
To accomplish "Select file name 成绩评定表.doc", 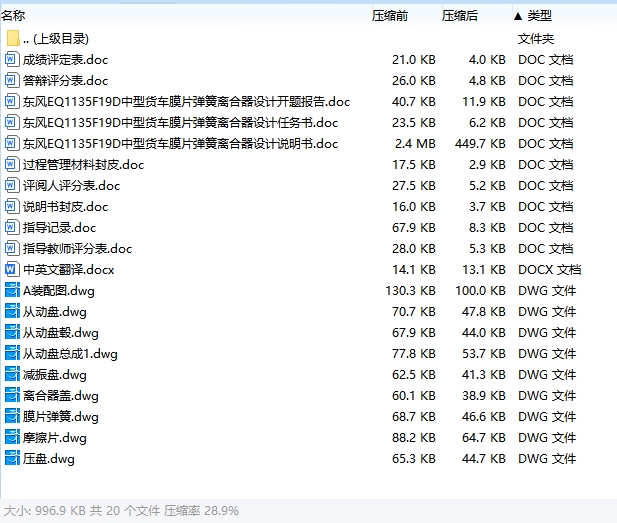I will tap(65, 60).
